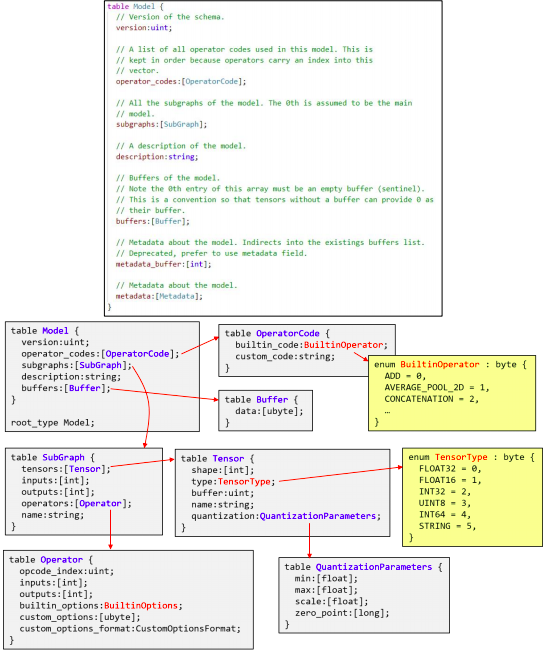Select the CONCATENATION = 2 enum entry
Image resolution: width=546 pixels, height=657 pixels.
[432, 399]
